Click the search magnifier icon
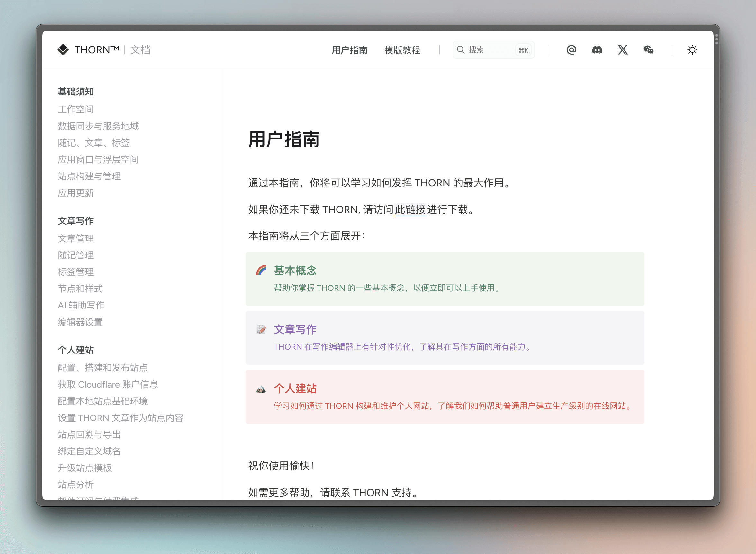This screenshot has height=554, width=756. click(461, 50)
